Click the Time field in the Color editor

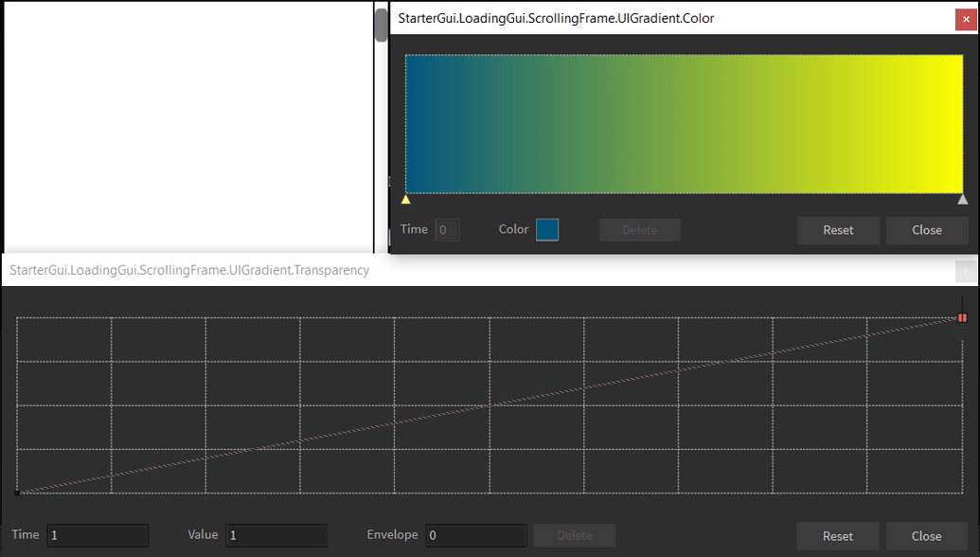(448, 229)
